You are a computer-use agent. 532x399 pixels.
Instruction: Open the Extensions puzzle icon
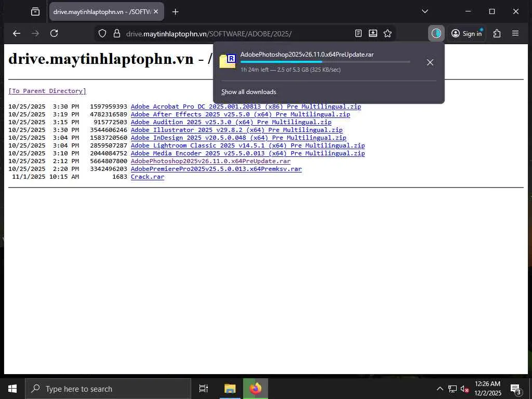pos(497,33)
